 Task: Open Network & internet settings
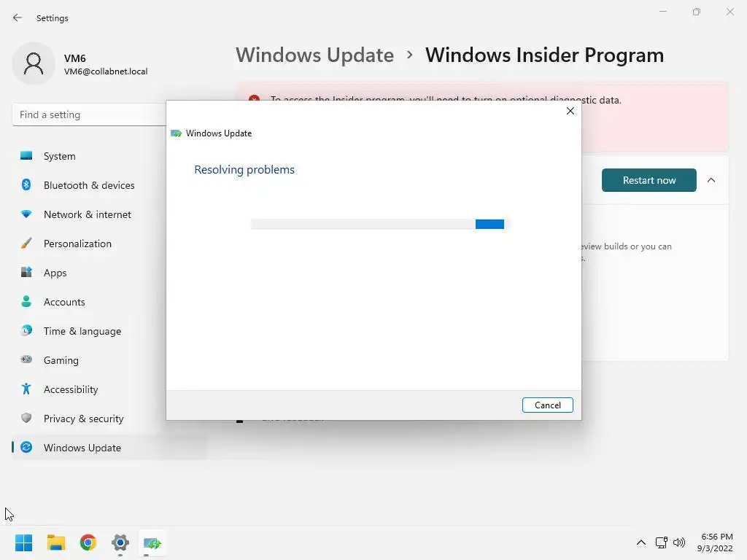pos(109,214)
